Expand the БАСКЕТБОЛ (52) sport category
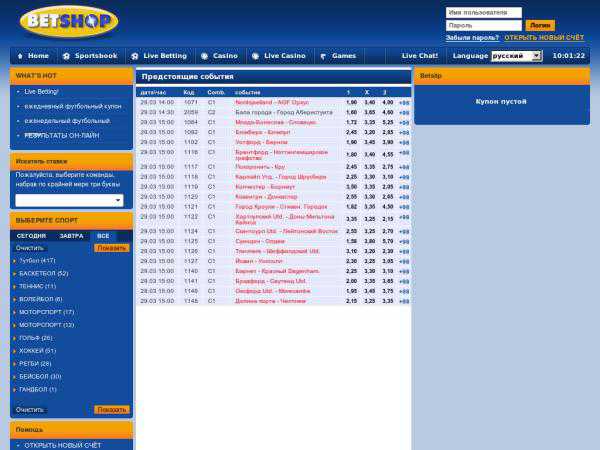This screenshot has height=450, width=600. click(x=43, y=273)
